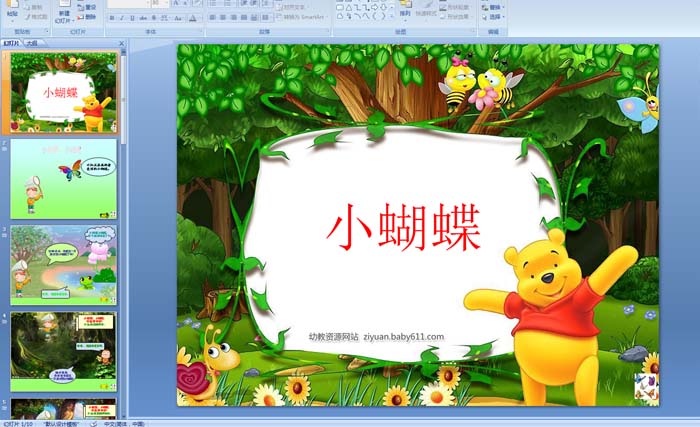
Task: Click the Font Color icon
Action: (x=193, y=18)
